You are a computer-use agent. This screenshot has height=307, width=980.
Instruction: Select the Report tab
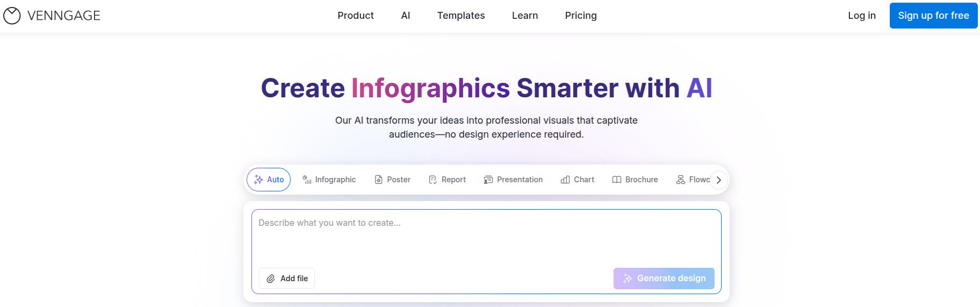(x=448, y=180)
